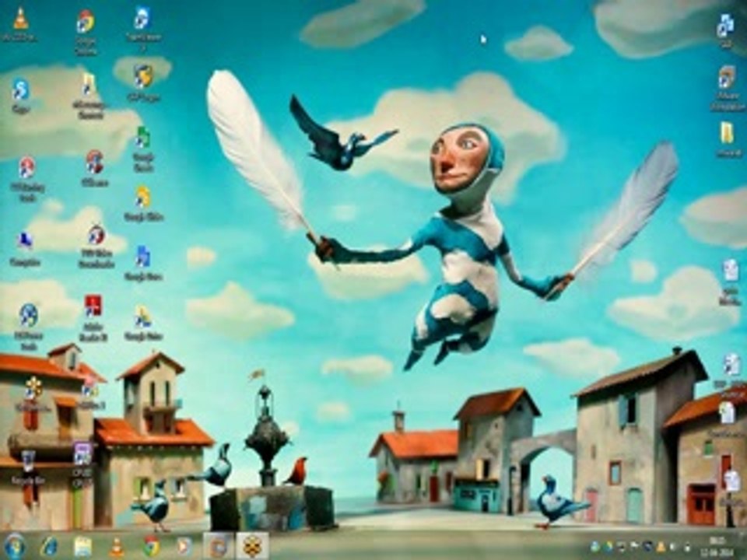747x560 pixels.
Task: Open Internet Explorer from the taskbar
Action: (x=49, y=547)
